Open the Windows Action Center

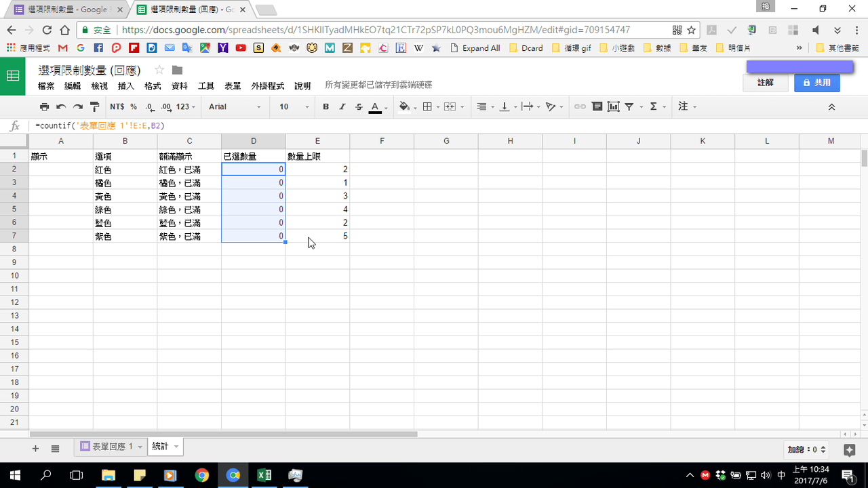point(847,475)
